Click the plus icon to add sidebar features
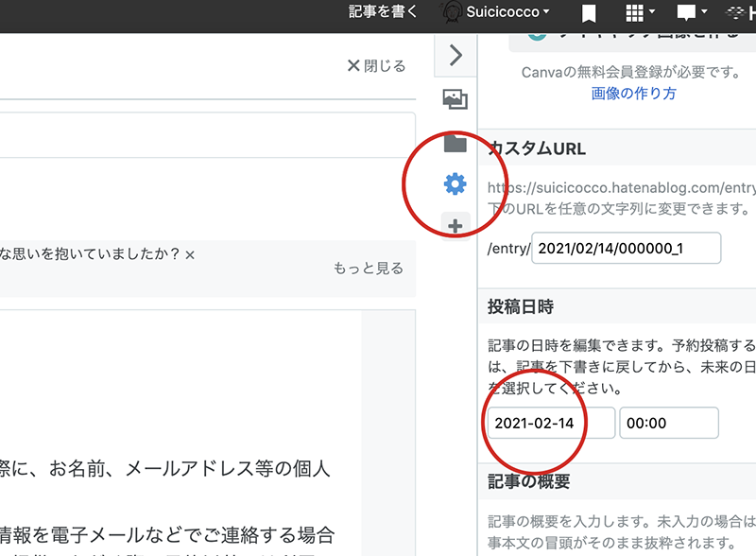Screen dimensions: 756x556 [x=455, y=226]
